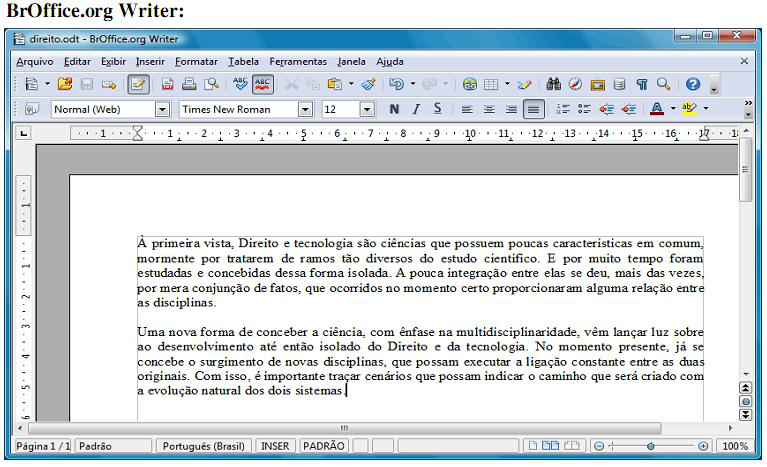Click the Paste icon

[335, 84]
